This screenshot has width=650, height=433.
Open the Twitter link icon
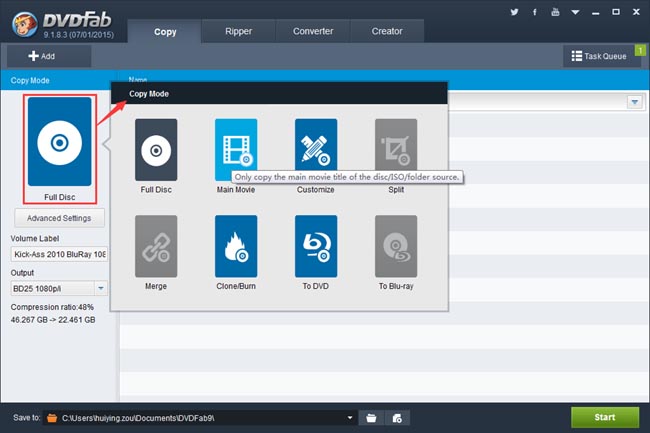(x=515, y=13)
